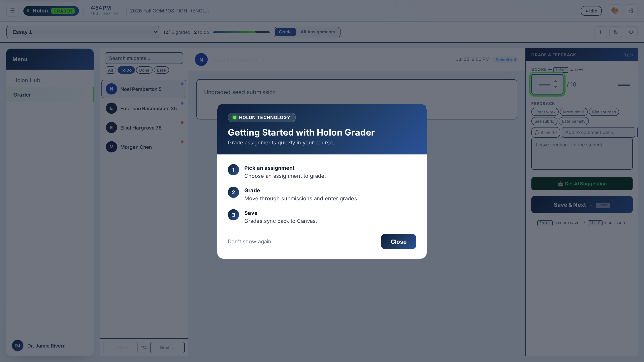Filter students by All
The image size is (644, 362).
[x=110, y=70]
